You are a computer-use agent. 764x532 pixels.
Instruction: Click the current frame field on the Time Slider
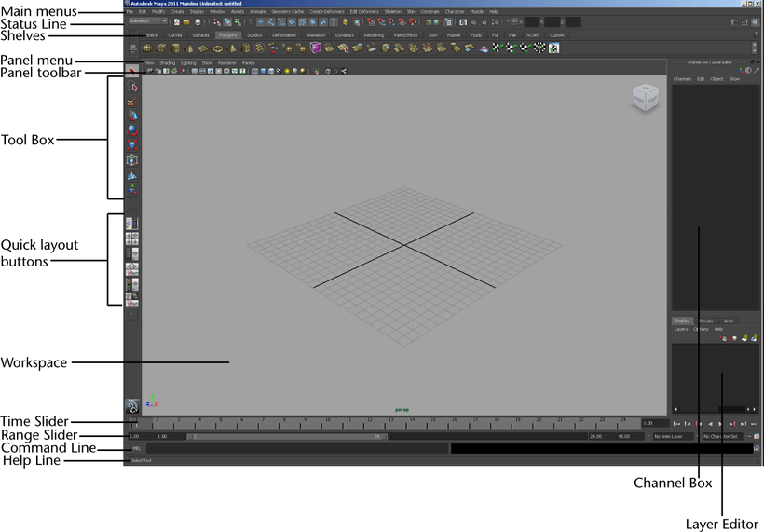click(x=655, y=423)
